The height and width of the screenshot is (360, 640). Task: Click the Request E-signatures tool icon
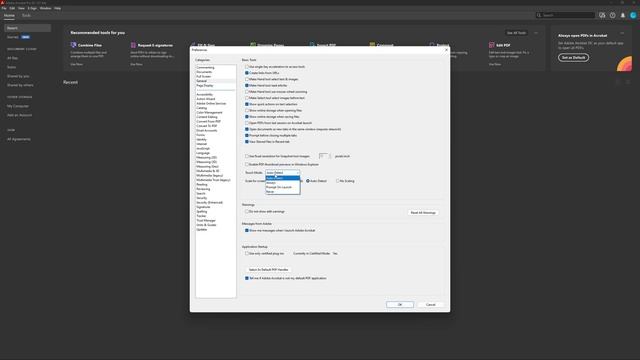(133, 45)
